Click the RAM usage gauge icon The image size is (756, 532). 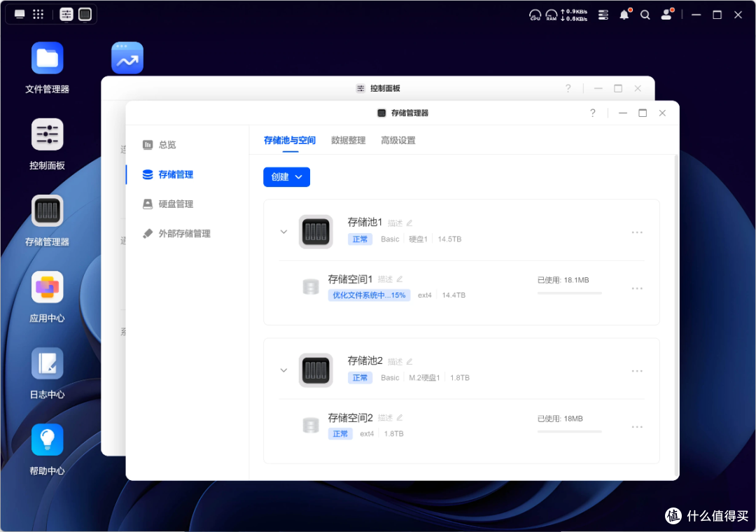point(552,15)
